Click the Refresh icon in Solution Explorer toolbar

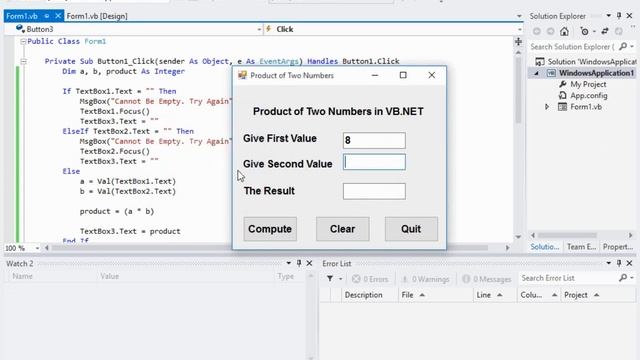click(619, 31)
